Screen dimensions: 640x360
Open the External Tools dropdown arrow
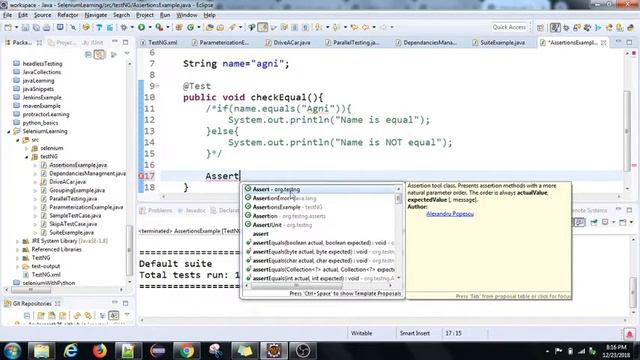point(167,27)
